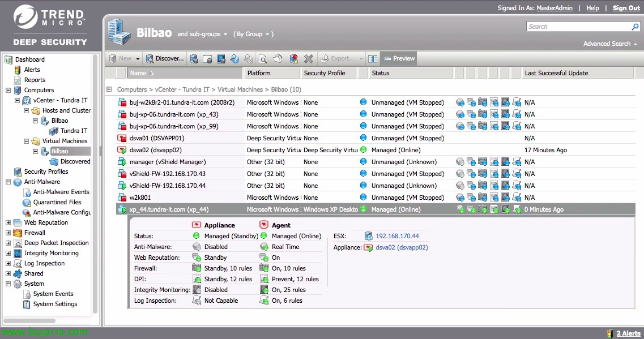Click the MasterAdmin account link
The image size is (644, 339).
[555, 8]
